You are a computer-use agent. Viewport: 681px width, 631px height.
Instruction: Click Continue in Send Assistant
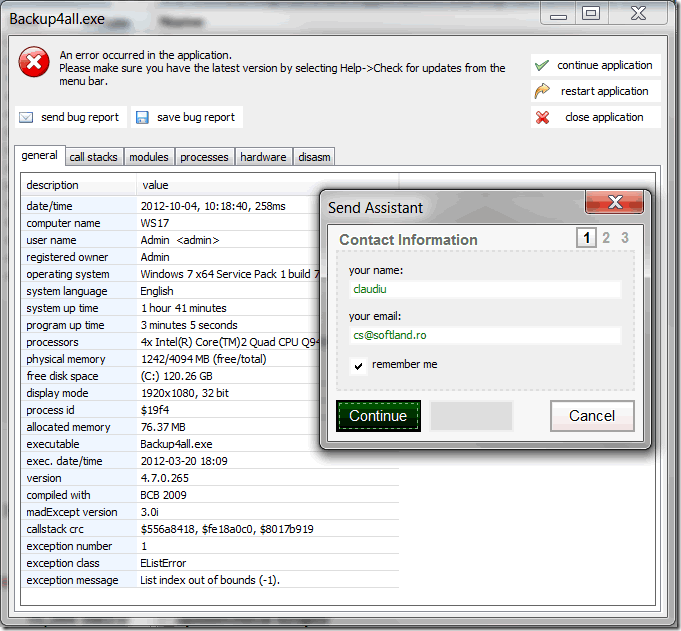[x=378, y=416]
